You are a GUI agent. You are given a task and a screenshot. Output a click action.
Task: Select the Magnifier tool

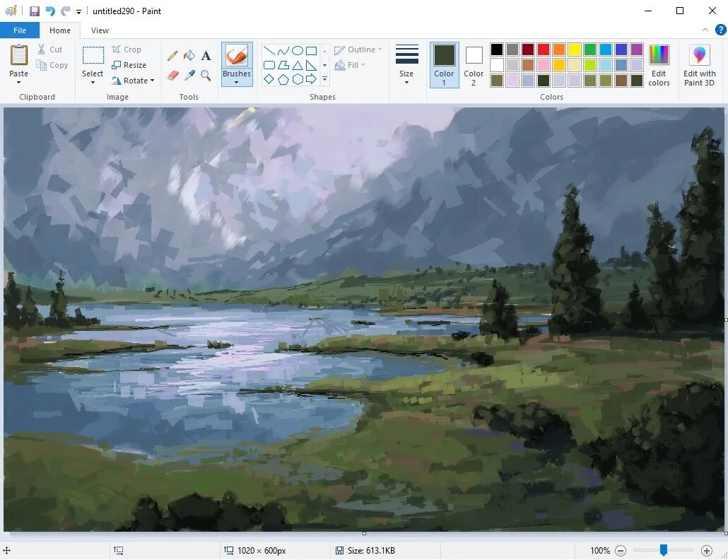pos(206,75)
